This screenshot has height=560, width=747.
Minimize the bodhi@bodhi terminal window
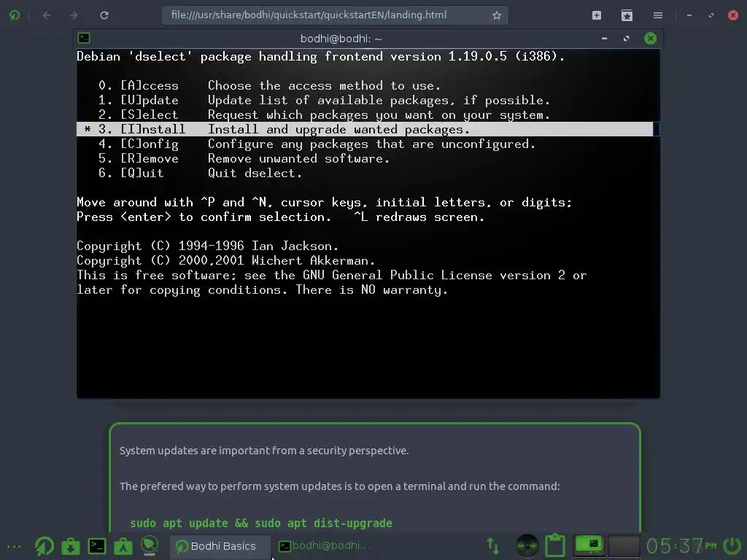[x=604, y=39]
